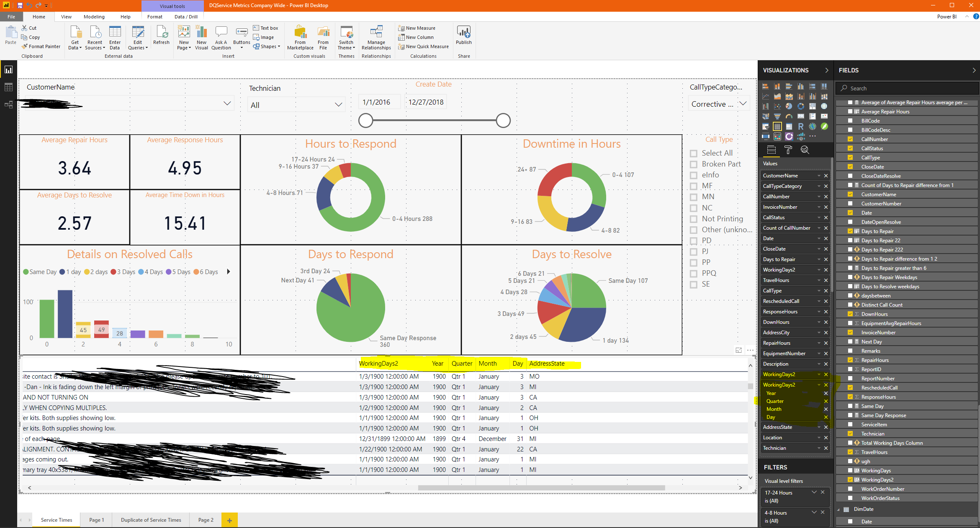Click New Measure button
The height and width of the screenshot is (528, 980).
417,28
